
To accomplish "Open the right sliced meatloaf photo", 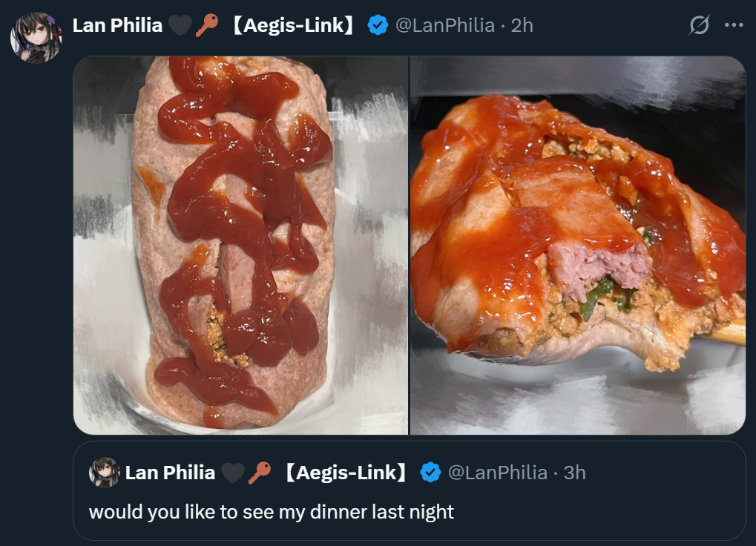I will pyautogui.click(x=578, y=245).
